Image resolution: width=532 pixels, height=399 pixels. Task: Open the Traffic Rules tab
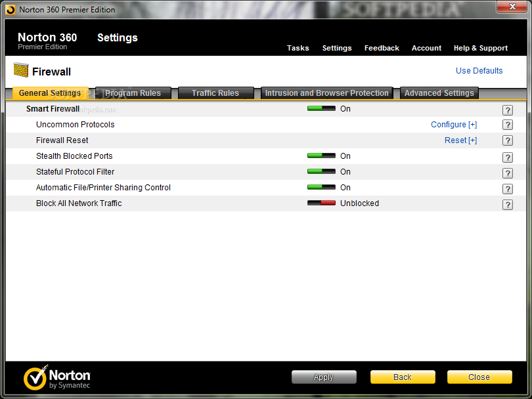click(215, 93)
